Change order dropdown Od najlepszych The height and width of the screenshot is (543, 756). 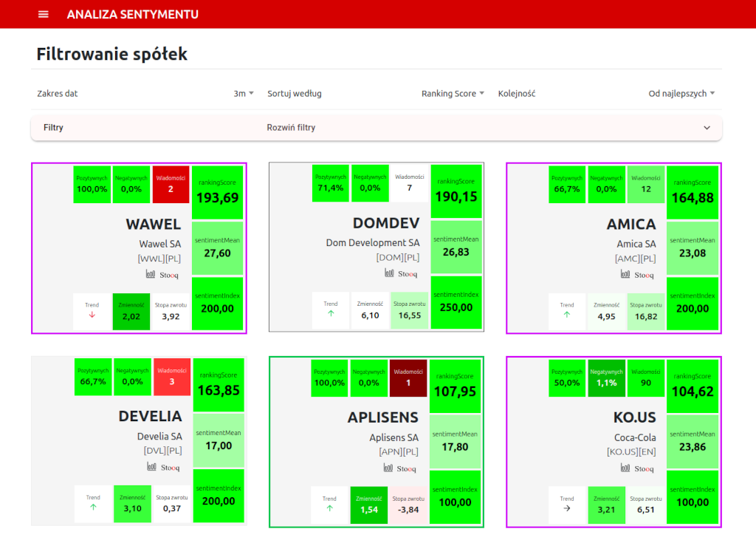click(x=682, y=94)
